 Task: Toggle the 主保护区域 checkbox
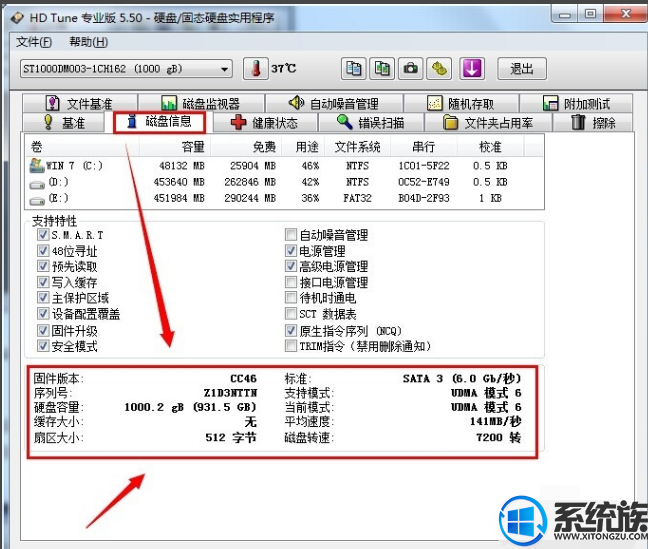tap(43, 298)
